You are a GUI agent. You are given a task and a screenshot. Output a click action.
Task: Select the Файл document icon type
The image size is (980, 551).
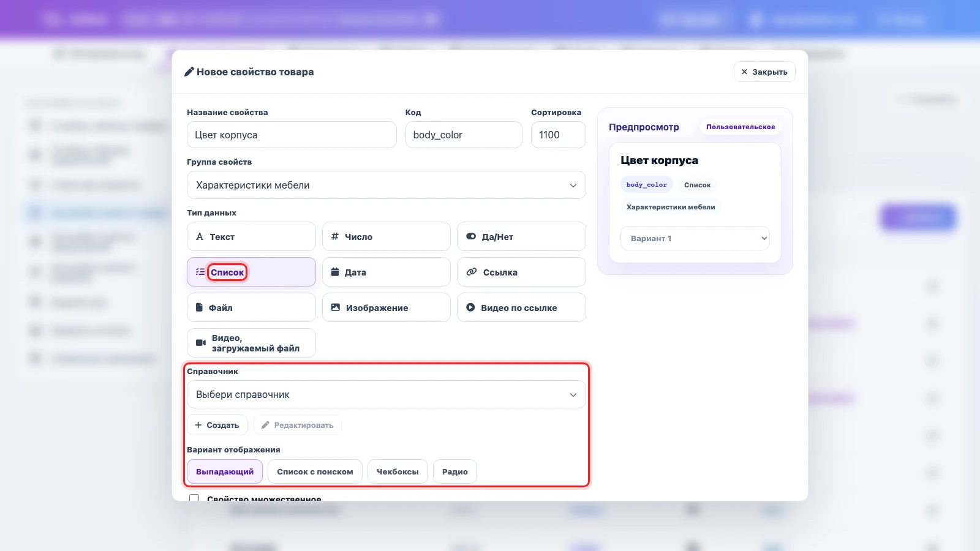click(199, 307)
